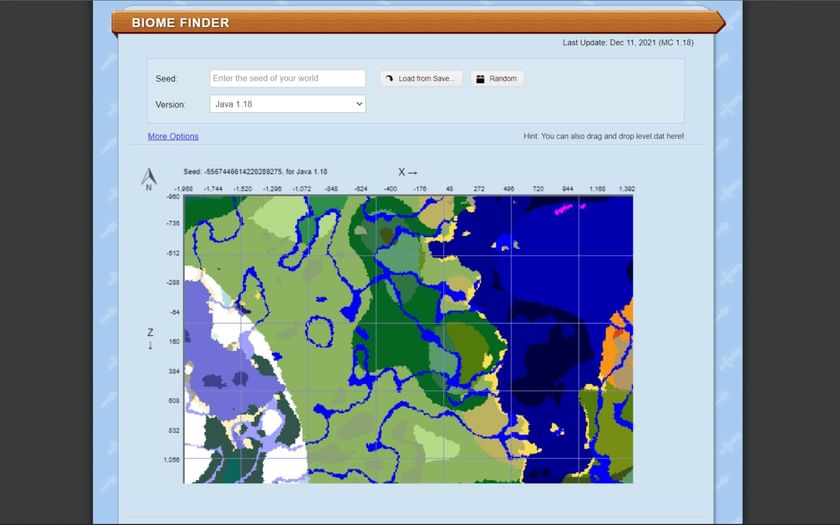The width and height of the screenshot is (840, 525).
Task: Click the Load from Save button
Action: click(x=422, y=78)
